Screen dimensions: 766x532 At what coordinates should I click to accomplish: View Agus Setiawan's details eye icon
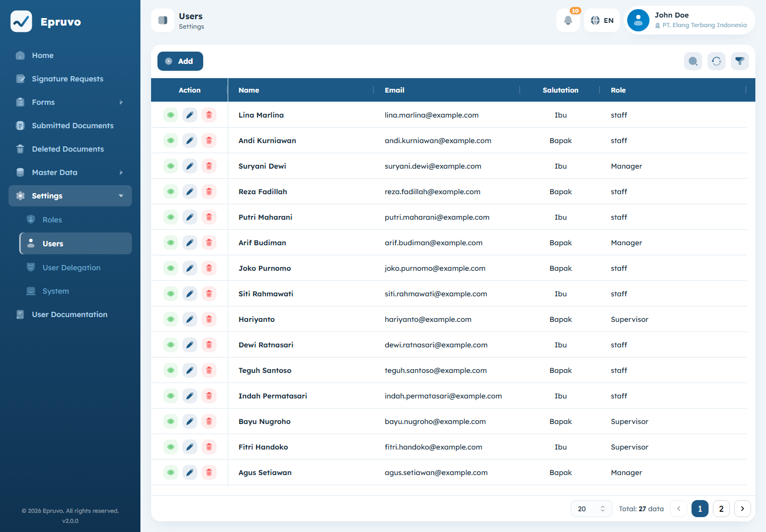pos(171,472)
